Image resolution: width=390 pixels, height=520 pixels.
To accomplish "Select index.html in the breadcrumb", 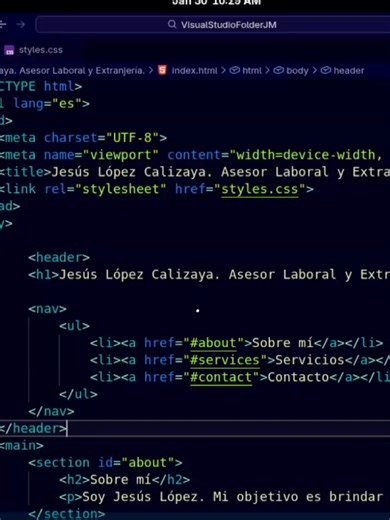I will 194,70.
